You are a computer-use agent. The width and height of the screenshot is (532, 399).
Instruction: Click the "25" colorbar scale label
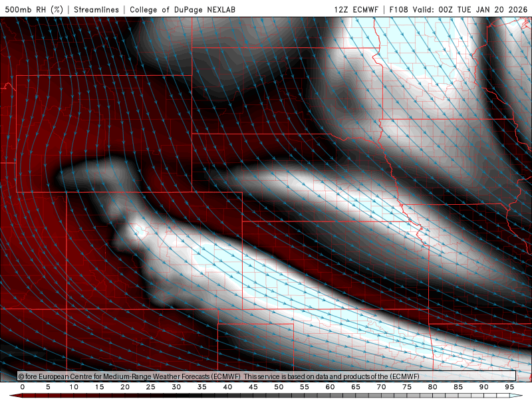tap(150, 387)
